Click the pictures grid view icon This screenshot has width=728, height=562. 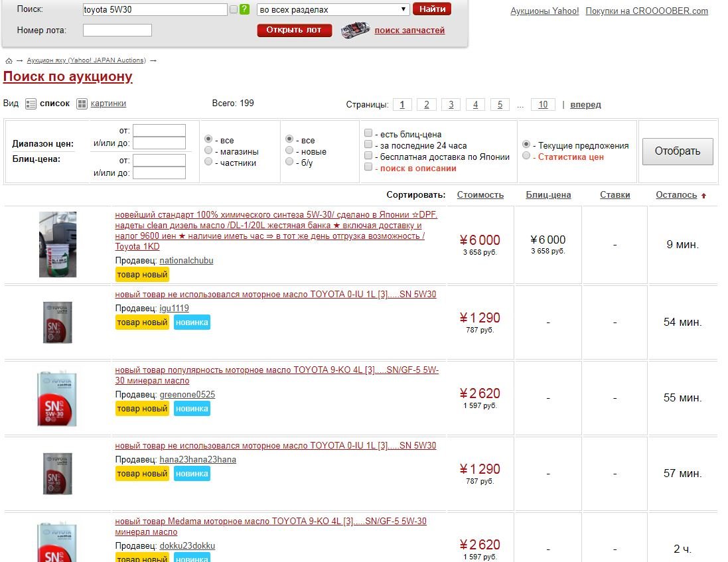pyautogui.click(x=82, y=104)
